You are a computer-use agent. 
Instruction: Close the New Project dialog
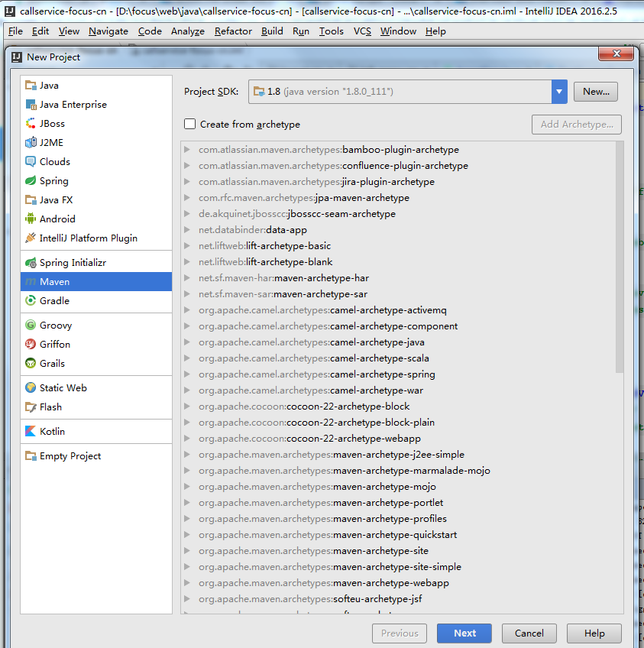(616, 53)
